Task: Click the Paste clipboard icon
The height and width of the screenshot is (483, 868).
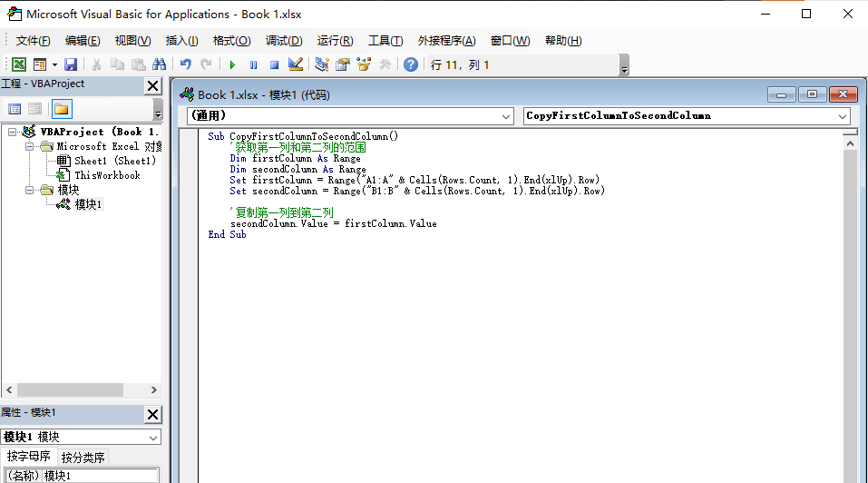Action: [139, 64]
